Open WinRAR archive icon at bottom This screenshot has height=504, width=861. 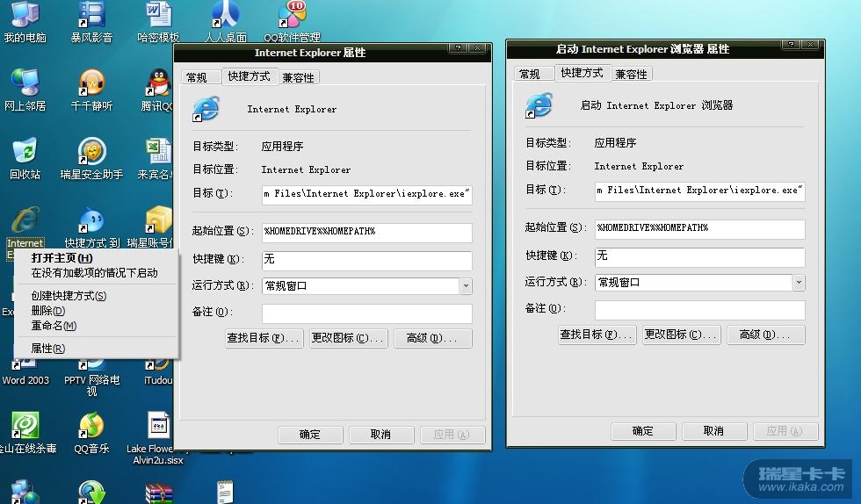coord(158,493)
